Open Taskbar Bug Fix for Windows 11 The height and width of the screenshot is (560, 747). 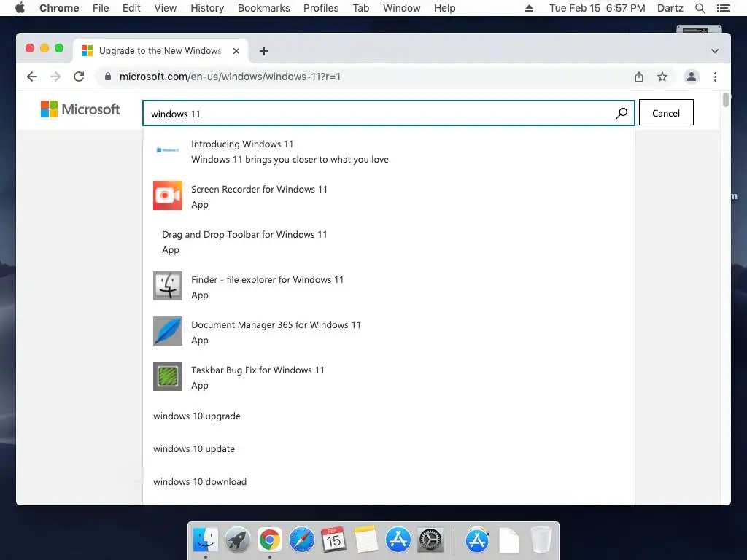[389, 378]
